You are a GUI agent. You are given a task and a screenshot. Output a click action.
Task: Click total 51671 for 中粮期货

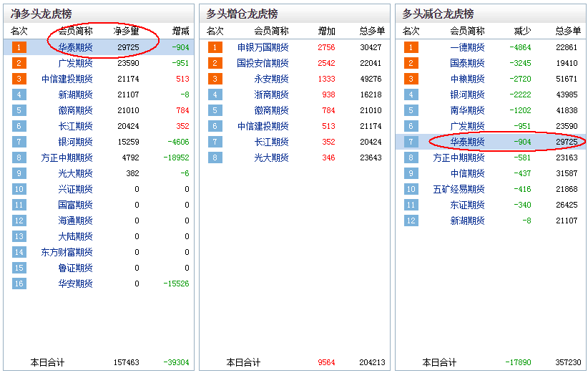click(567, 79)
